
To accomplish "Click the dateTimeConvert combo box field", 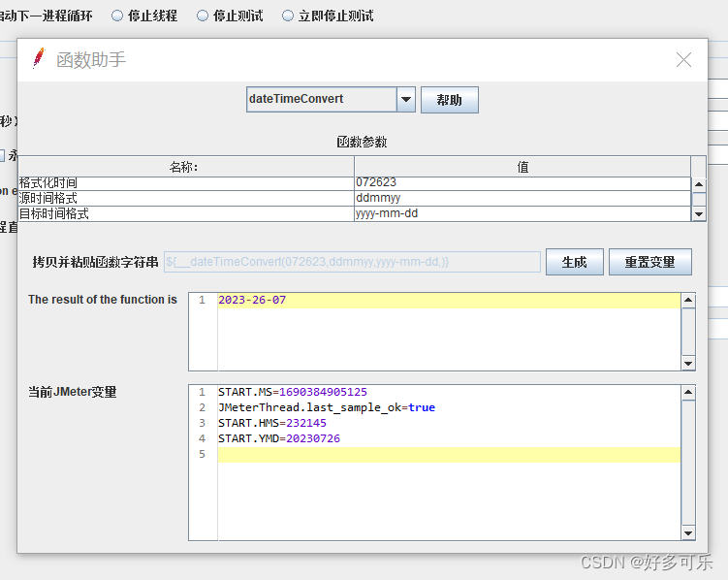I will (321, 99).
